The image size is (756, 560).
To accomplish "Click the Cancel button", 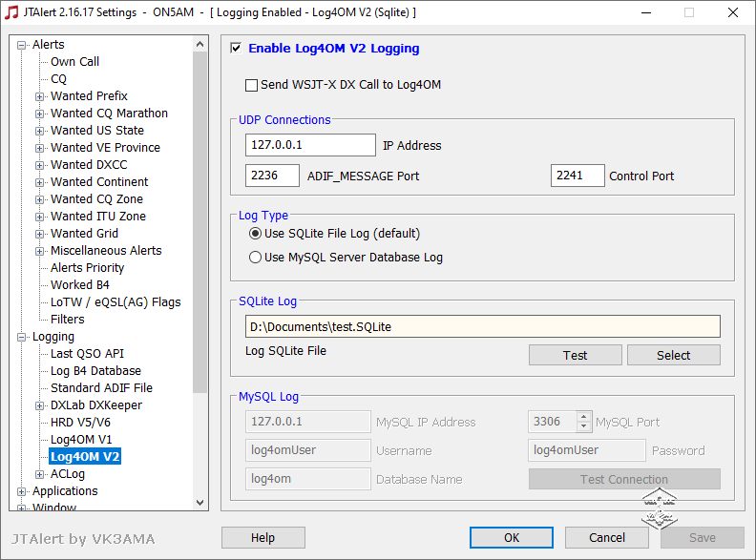I will [606, 537].
